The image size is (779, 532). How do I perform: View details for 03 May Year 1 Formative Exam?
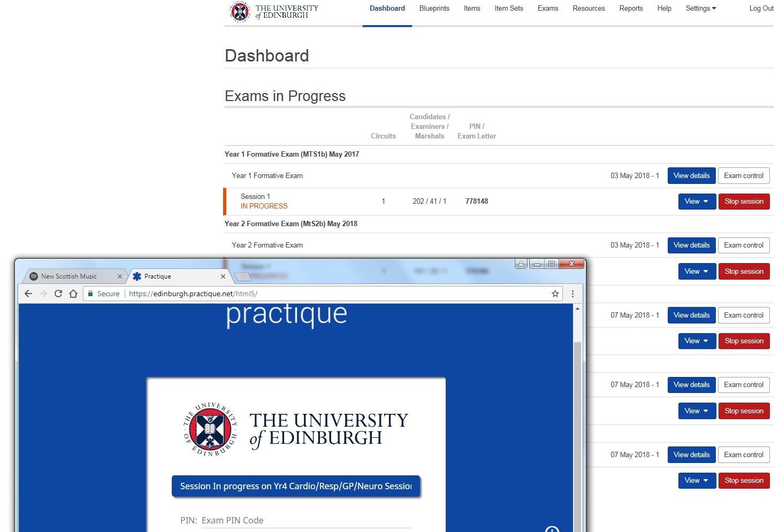click(692, 175)
